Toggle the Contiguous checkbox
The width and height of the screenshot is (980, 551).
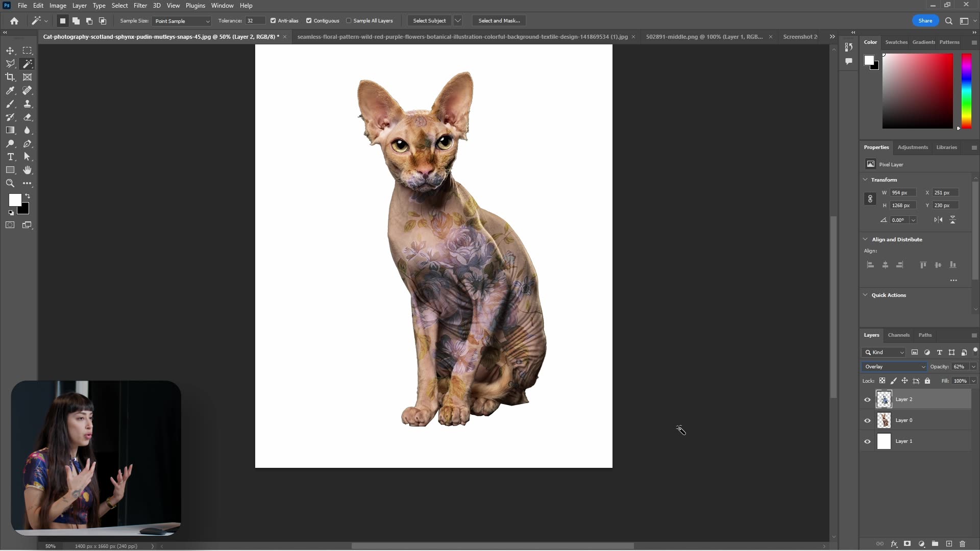(x=309, y=21)
